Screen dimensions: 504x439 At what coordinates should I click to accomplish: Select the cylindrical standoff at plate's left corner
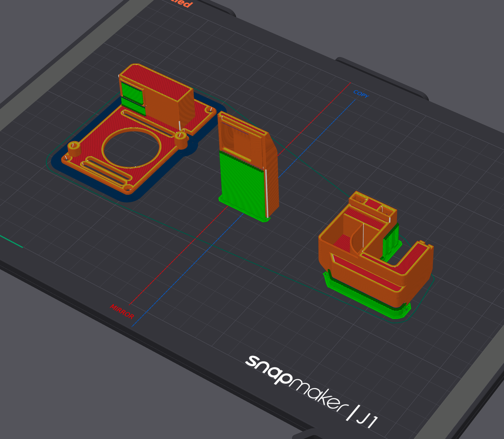click(74, 149)
